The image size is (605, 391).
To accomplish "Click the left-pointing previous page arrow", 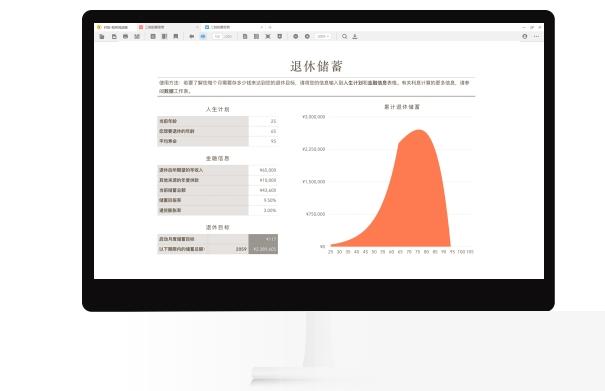I will coord(192,36).
